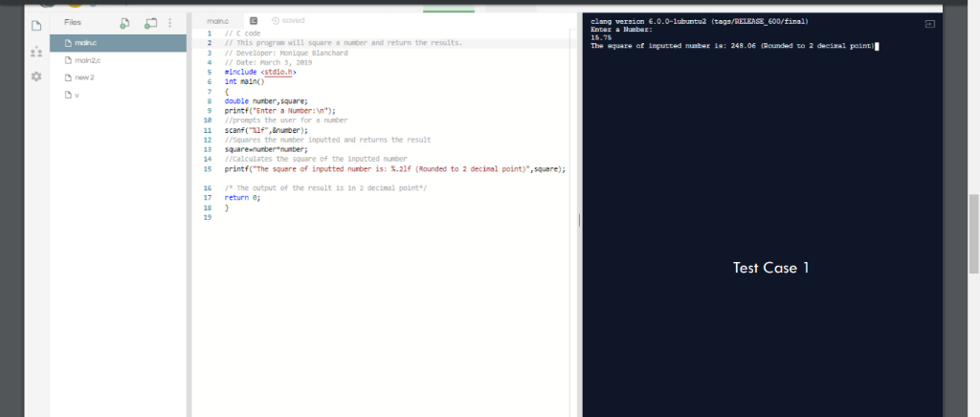The image size is (980, 417).
Task: Open the Files panel three-dot menu
Action: 170,23
